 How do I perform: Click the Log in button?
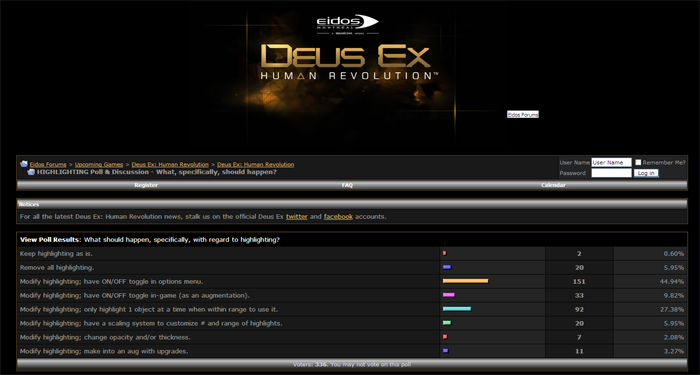pos(646,173)
